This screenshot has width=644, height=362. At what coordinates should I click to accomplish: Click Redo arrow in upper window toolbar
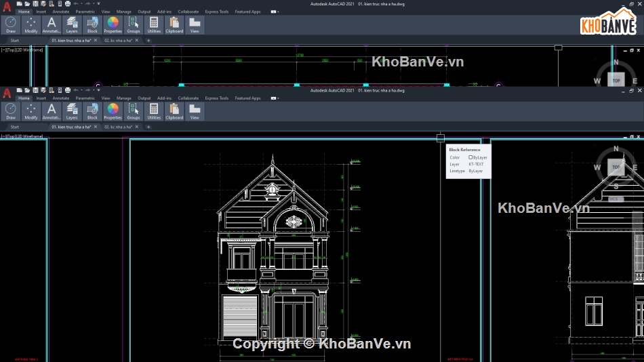point(87,3)
